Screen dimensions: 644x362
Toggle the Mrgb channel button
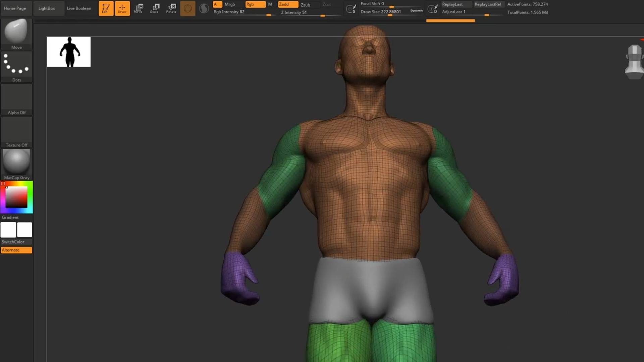pos(230,4)
